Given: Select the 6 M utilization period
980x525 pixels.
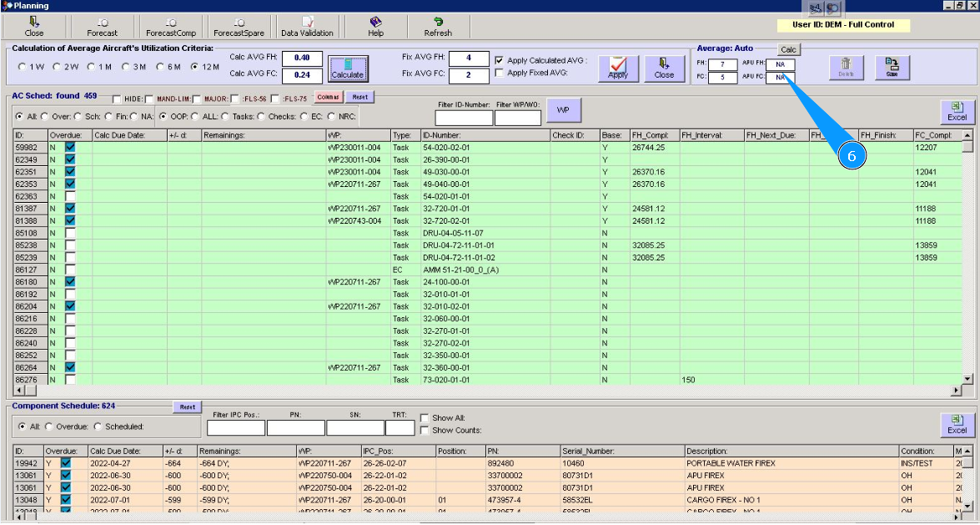Looking at the screenshot, I should coord(161,67).
